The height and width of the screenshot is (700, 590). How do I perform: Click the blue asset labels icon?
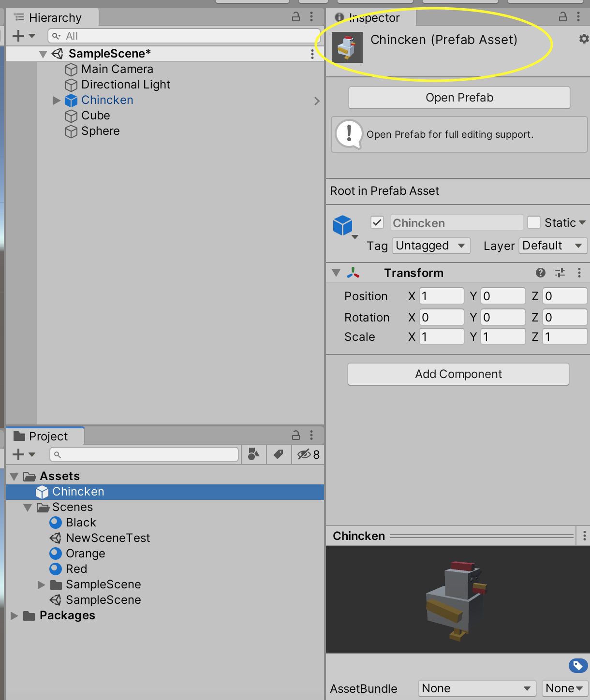tap(578, 666)
